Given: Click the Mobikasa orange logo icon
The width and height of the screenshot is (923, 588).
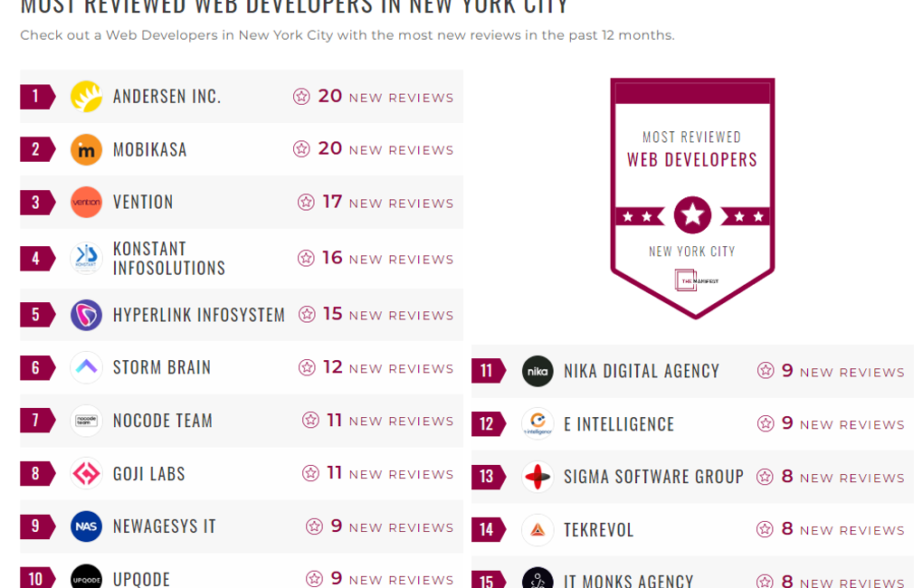Looking at the screenshot, I should tap(86, 149).
